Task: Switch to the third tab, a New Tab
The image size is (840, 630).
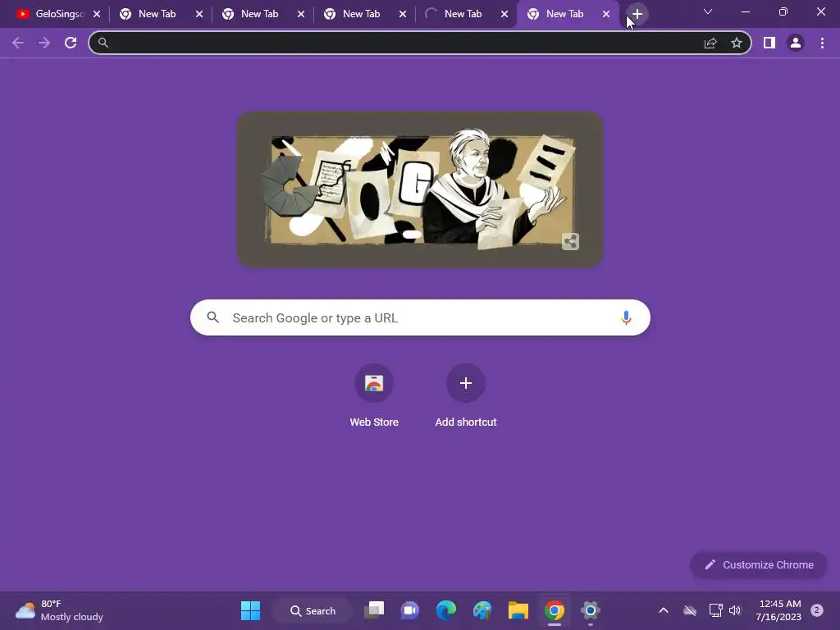Action: coord(259,14)
